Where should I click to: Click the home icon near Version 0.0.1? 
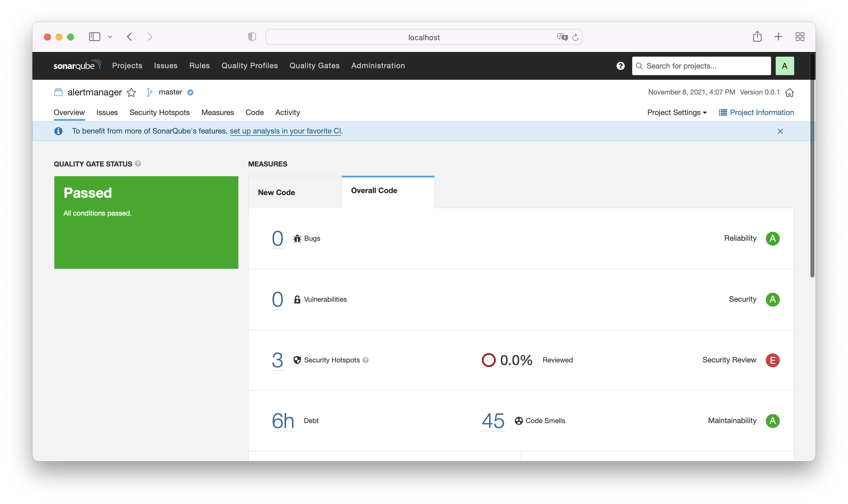(x=789, y=92)
